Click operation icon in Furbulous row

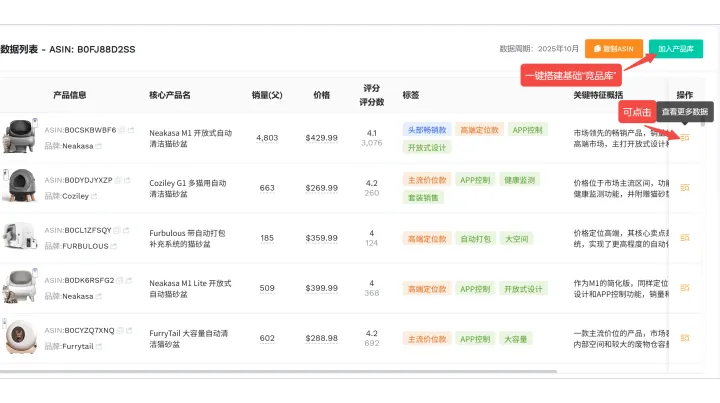685,238
